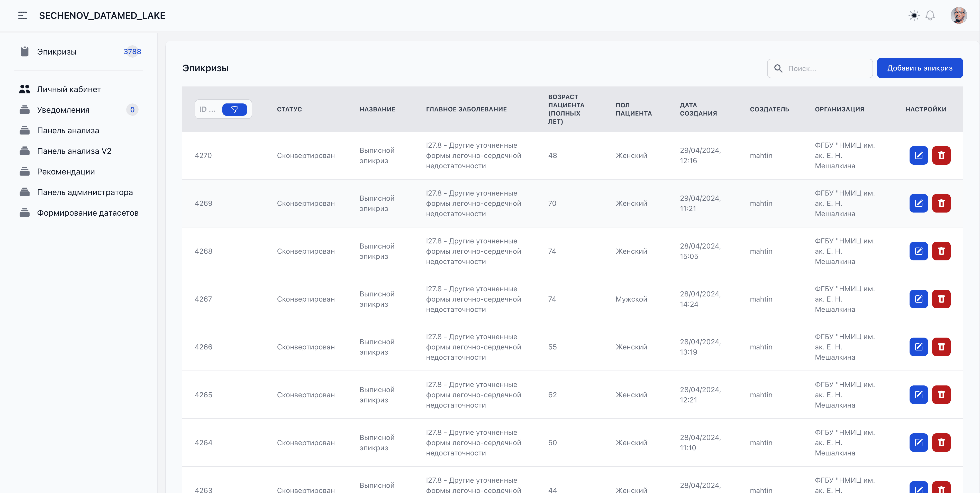Toggle the hamburger sidebar menu icon

point(22,16)
